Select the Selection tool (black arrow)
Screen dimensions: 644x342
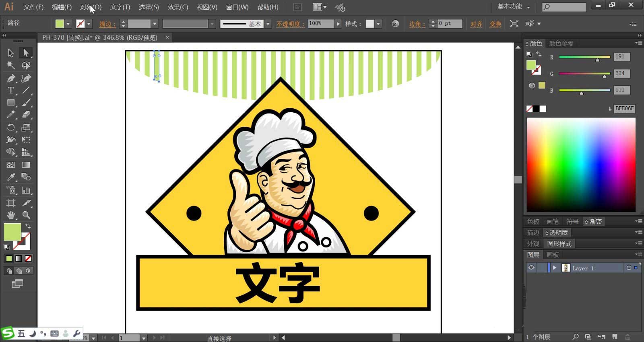pyautogui.click(x=11, y=53)
